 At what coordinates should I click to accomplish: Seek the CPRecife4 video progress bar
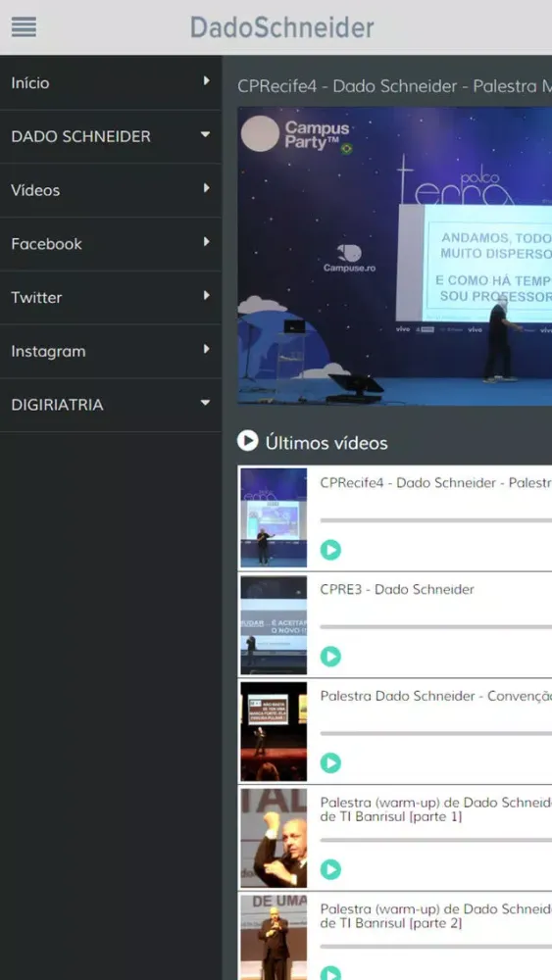pos(435,520)
